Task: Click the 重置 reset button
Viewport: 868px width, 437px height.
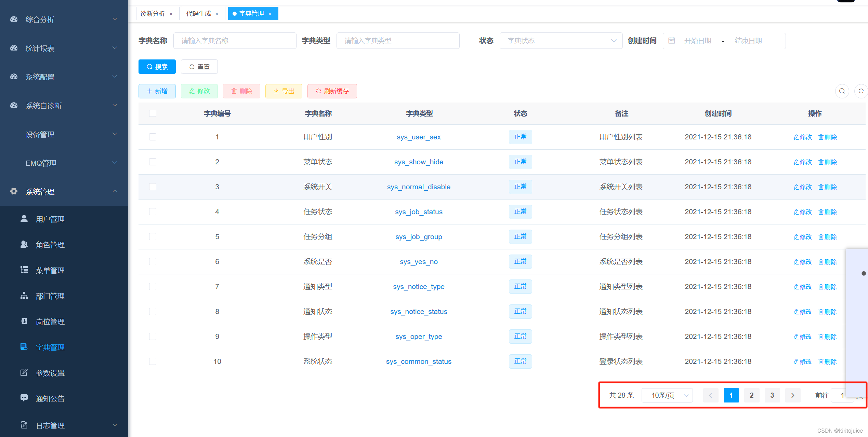Action: point(199,67)
